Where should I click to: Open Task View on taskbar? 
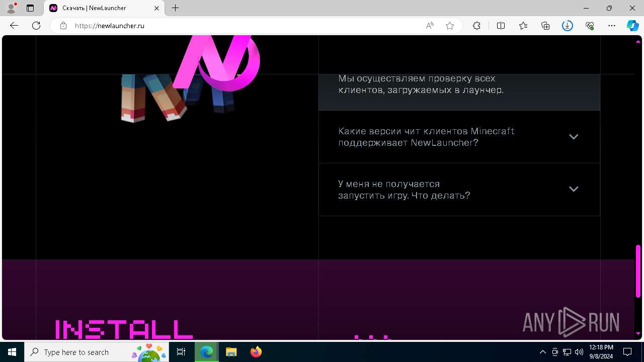(x=181, y=352)
